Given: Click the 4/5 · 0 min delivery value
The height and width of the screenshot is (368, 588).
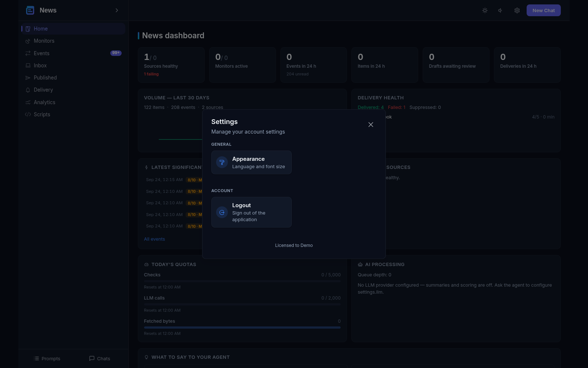Looking at the screenshot, I should (543, 117).
